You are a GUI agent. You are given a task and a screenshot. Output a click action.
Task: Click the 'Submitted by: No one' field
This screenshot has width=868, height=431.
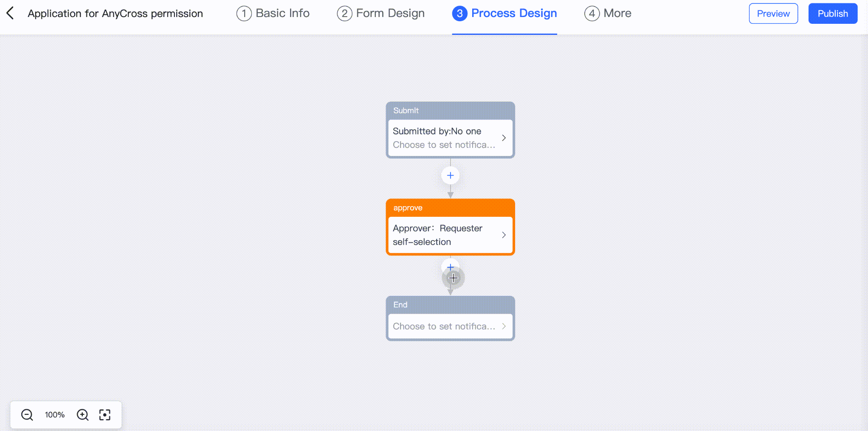click(x=437, y=131)
